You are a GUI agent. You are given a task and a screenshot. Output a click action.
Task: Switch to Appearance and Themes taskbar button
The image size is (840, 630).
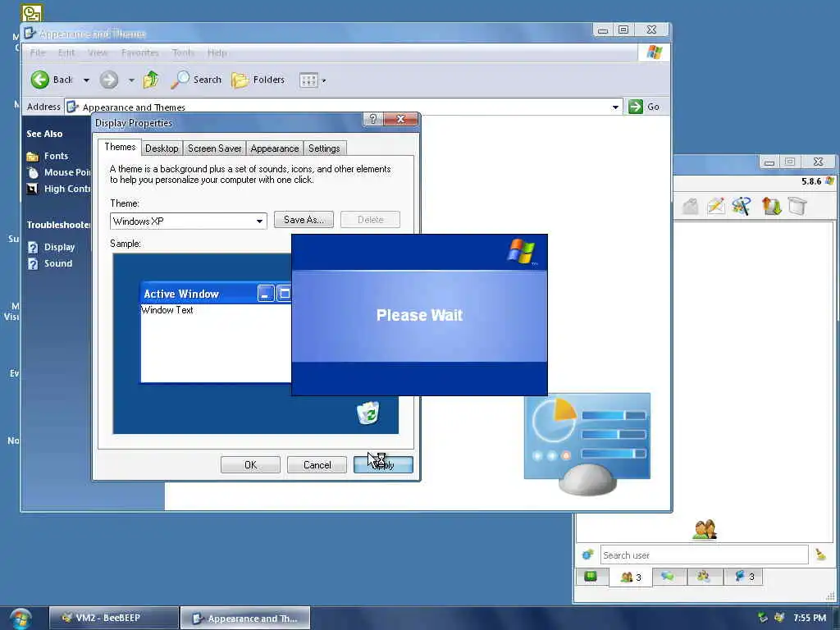click(245, 618)
